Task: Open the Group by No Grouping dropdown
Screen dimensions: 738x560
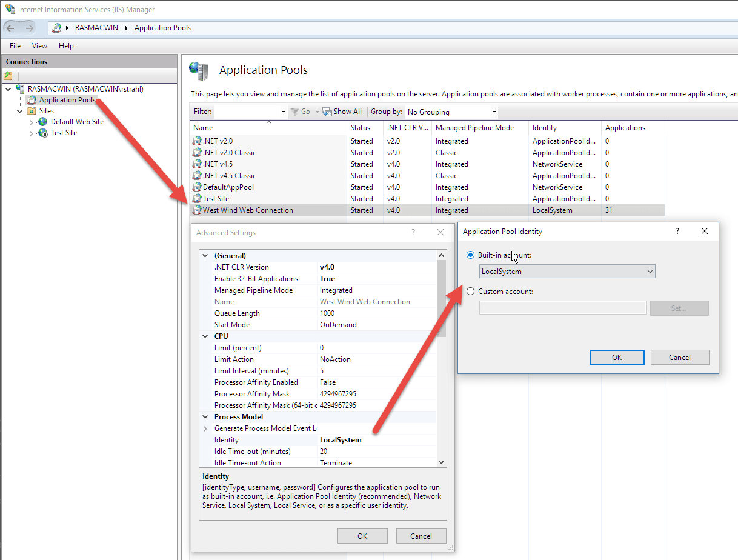Action: pos(451,112)
